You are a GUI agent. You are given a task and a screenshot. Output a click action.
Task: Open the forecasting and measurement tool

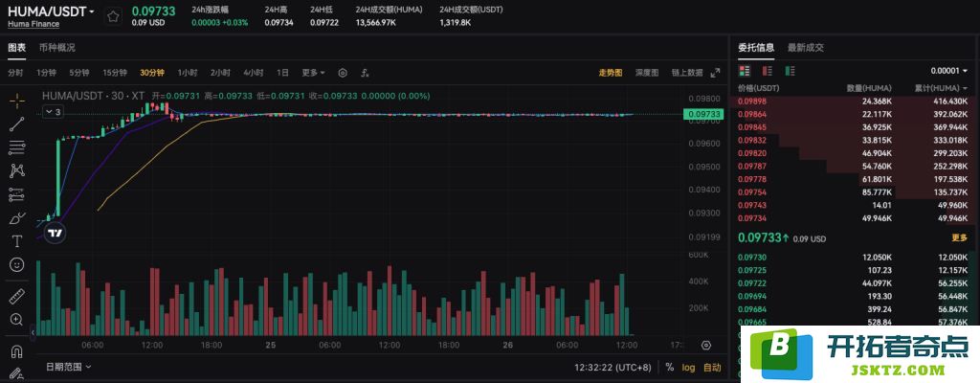17,194
